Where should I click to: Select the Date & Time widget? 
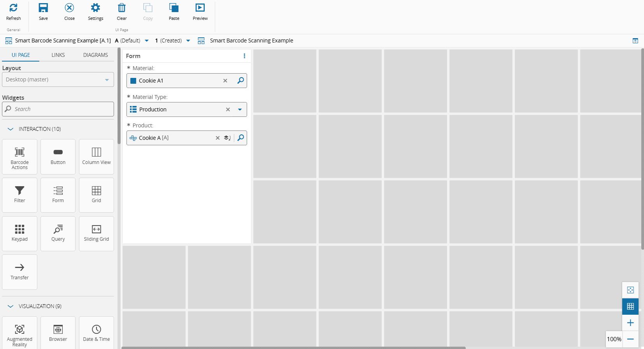coord(97,333)
